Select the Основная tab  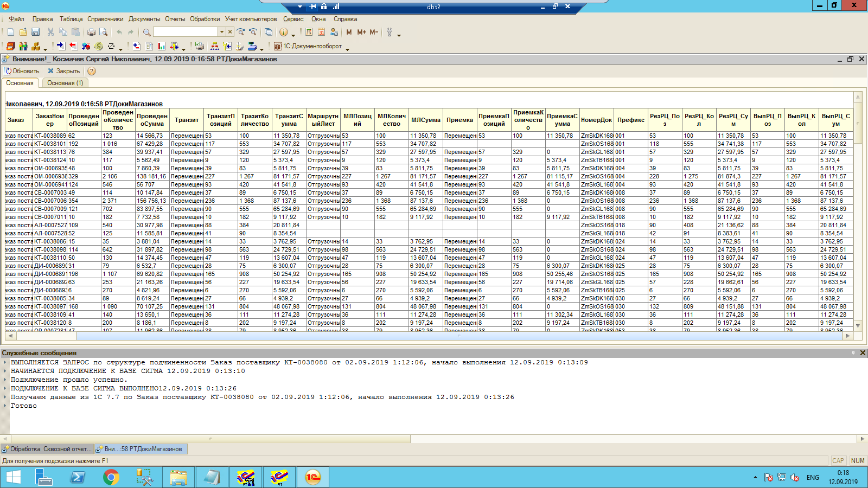pos(20,83)
